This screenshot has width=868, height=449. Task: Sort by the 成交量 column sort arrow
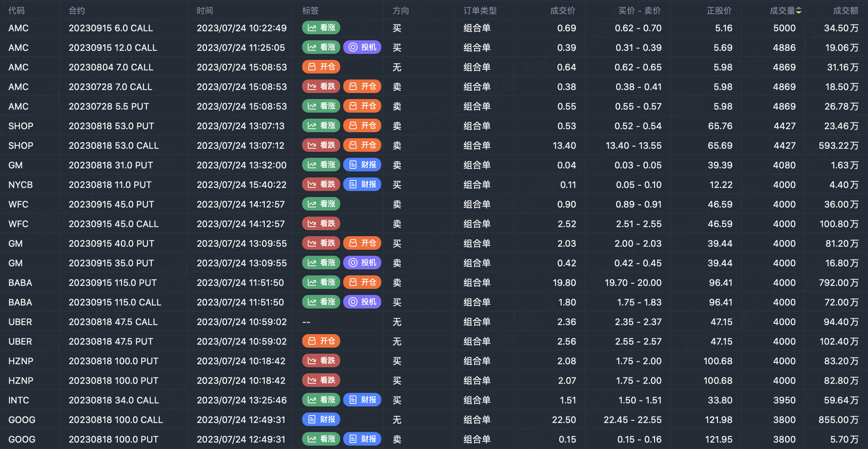coord(799,11)
